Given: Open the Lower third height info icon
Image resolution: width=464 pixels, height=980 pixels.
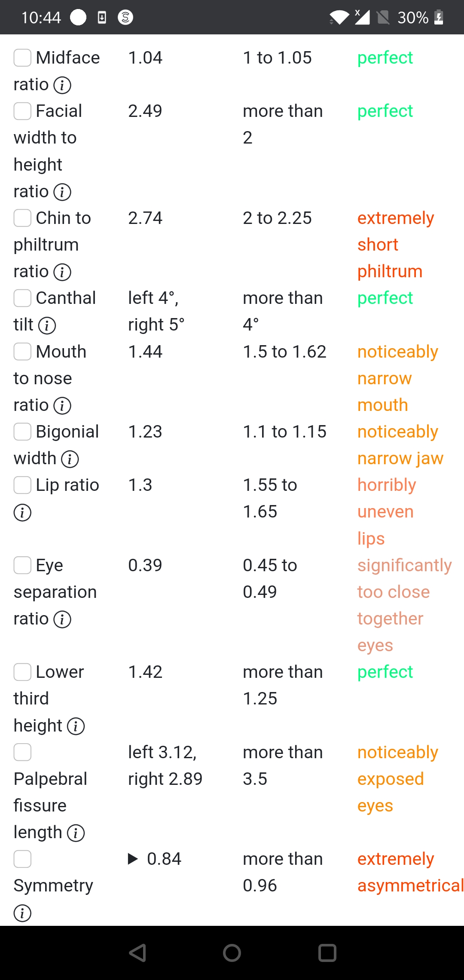Looking at the screenshot, I should [x=76, y=726].
